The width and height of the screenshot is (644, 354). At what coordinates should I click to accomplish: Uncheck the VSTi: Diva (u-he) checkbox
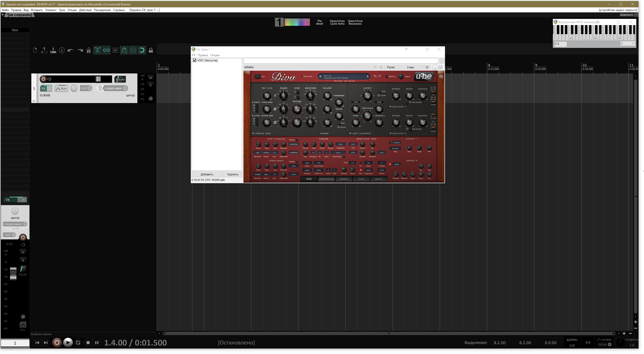pos(195,60)
